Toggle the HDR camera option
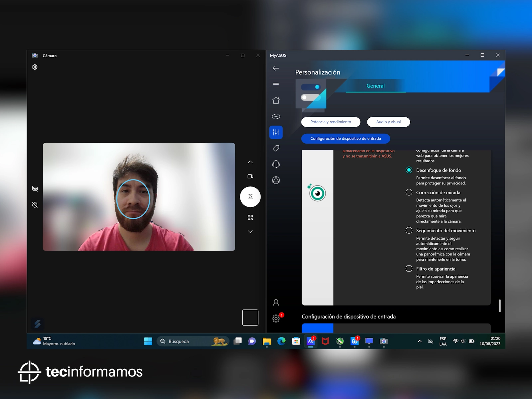 pos(35,189)
